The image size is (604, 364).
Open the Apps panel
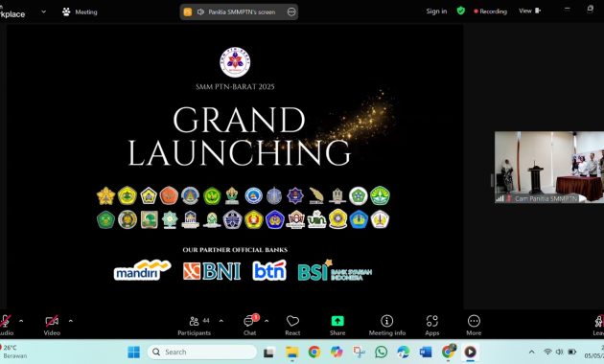431,326
